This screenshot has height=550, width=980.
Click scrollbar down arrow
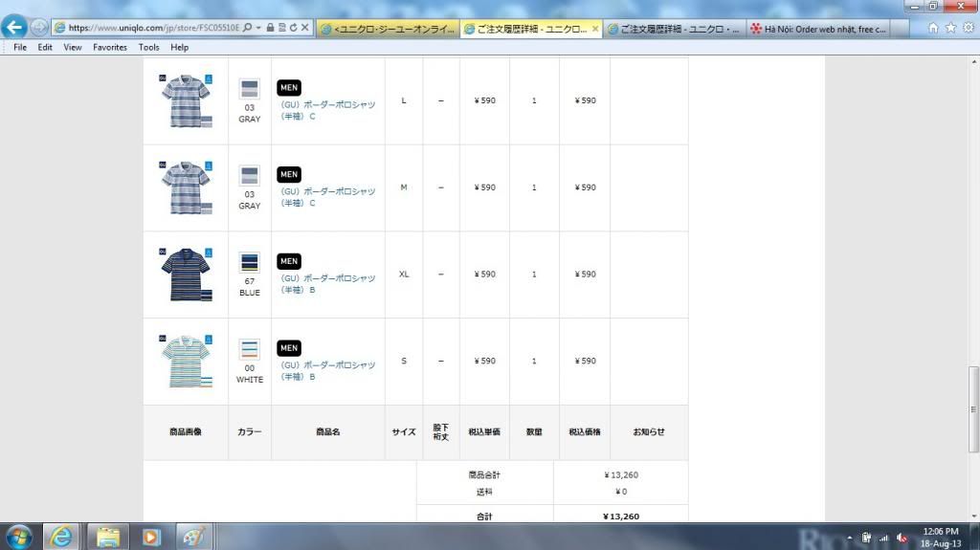(973, 517)
